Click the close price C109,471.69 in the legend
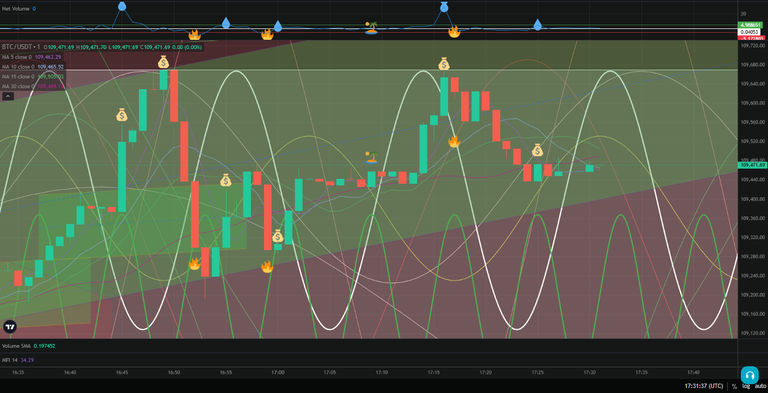The height and width of the screenshot is (393, 768). pos(155,47)
